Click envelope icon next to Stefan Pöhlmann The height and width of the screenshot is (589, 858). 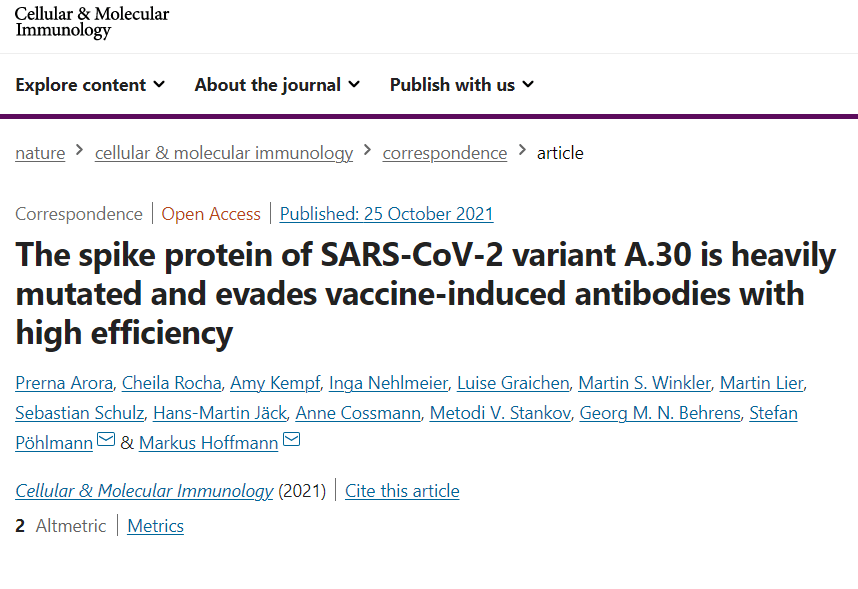point(105,441)
